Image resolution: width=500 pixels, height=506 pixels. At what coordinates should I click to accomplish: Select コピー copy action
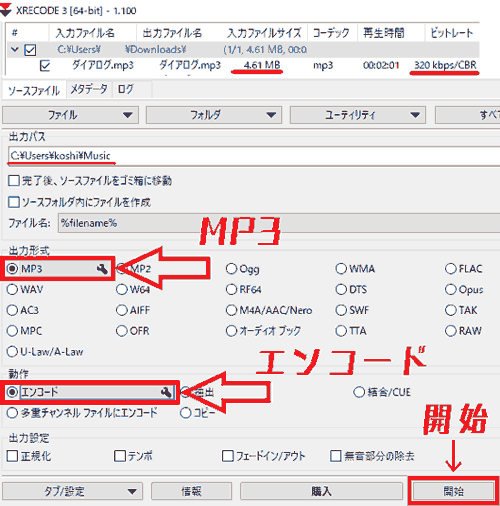[185, 413]
